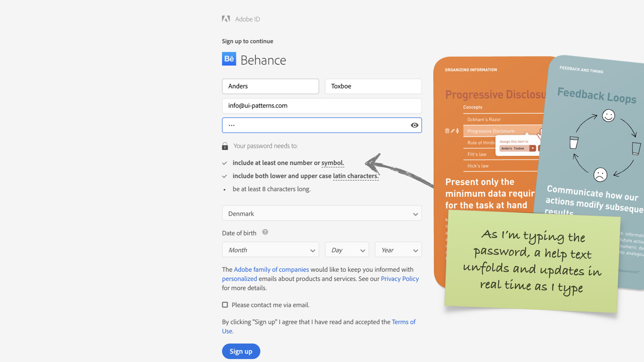Open the 'Adobe family of companies' link
Viewport: 644px width, 362px height.
pos(271,269)
